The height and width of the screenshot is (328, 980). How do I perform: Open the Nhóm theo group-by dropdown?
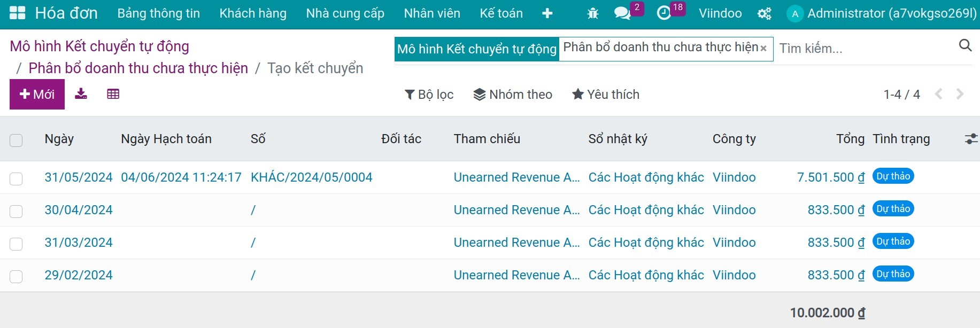513,95
